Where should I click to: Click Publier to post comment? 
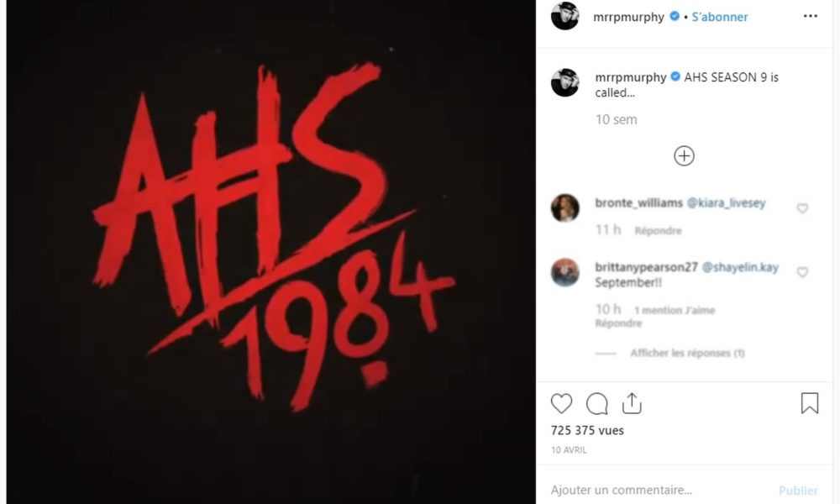pyautogui.click(x=798, y=491)
